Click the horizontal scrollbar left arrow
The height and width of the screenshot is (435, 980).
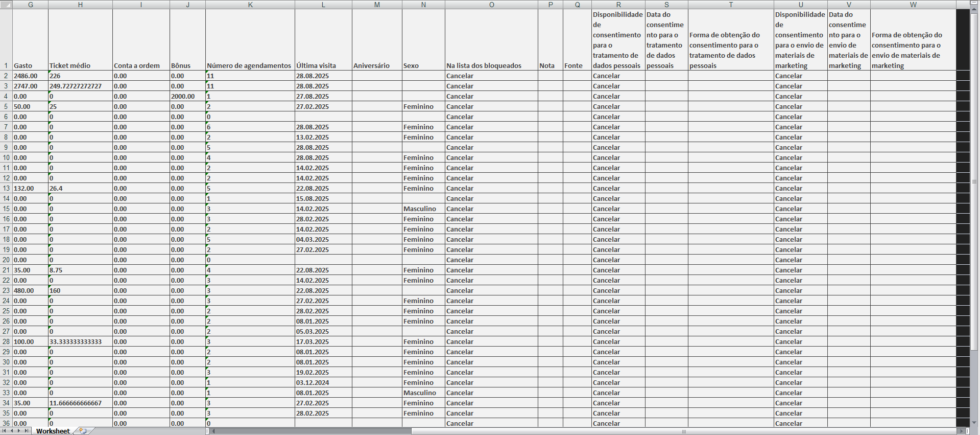coord(214,431)
